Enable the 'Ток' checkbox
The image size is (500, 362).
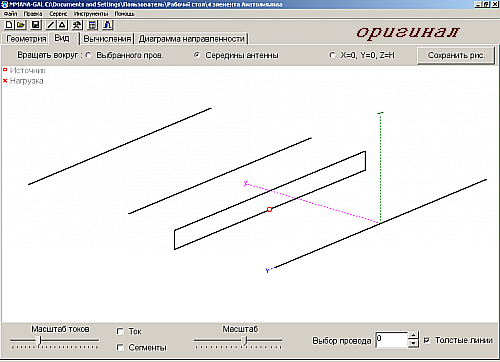pos(120,331)
